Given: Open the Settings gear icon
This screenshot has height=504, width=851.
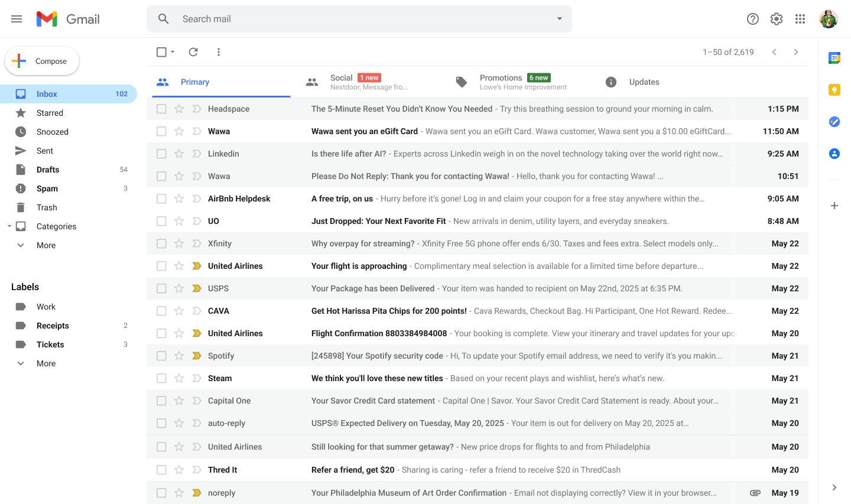Looking at the screenshot, I should tap(777, 19).
